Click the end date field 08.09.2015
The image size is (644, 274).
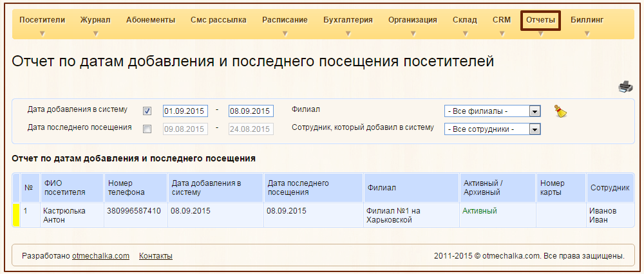251,111
